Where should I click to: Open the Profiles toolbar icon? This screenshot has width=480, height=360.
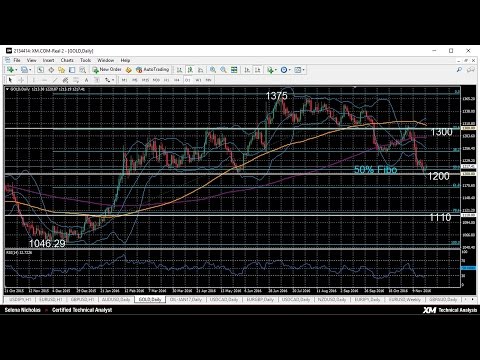(24, 70)
